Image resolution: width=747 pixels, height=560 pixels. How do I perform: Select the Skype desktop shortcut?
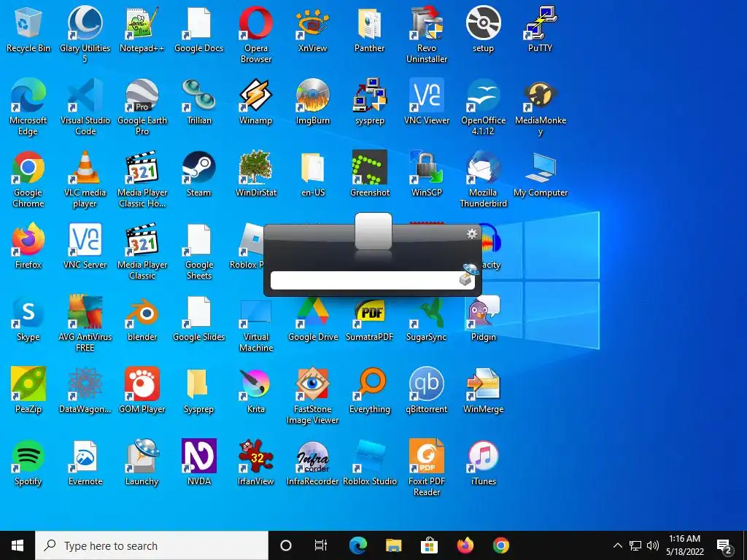point(28,319)
